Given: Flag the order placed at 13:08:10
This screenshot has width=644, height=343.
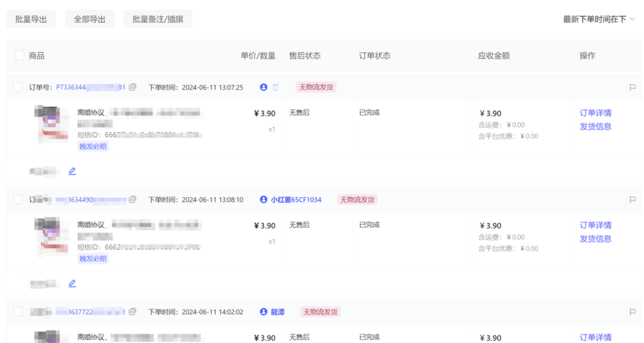Looking at the screenshot, I should [x=632, y=200].
